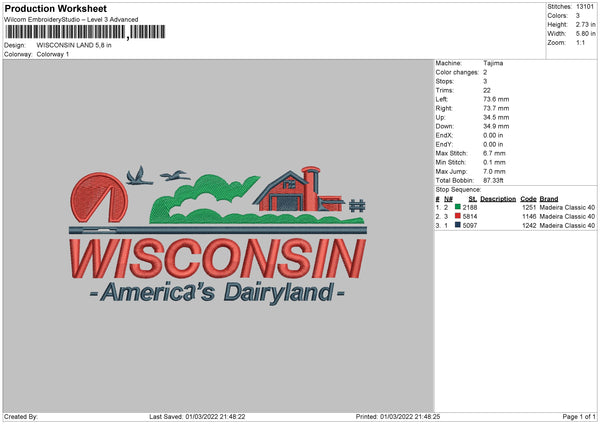Viewport: 600px width, 424px height.
Task: Click the 'Page 1 of 1' footer text
Action: (579, 416)
